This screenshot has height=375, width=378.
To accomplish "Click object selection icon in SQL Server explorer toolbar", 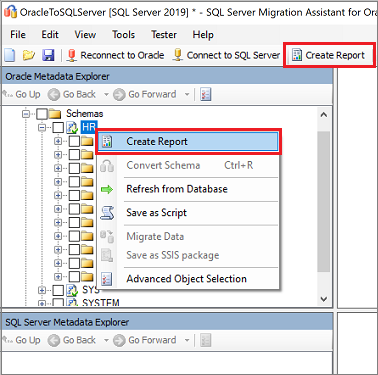I will (x=206, y=340).
